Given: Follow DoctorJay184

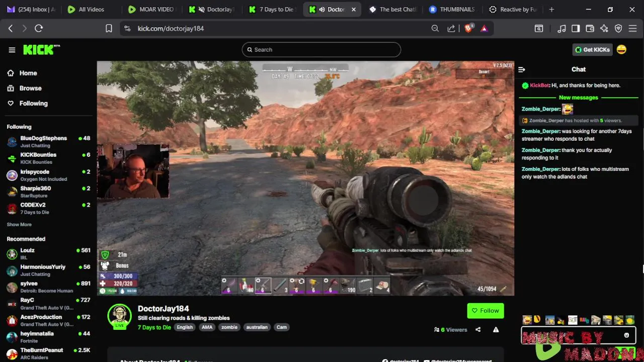Looking at the screenshot, I should point(485,311).
